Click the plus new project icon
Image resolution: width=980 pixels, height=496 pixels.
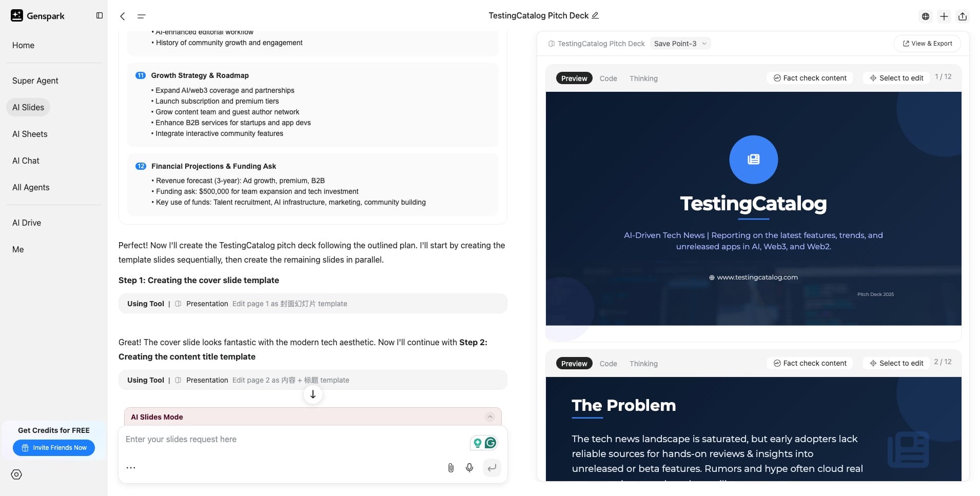[x=944, y=16]
